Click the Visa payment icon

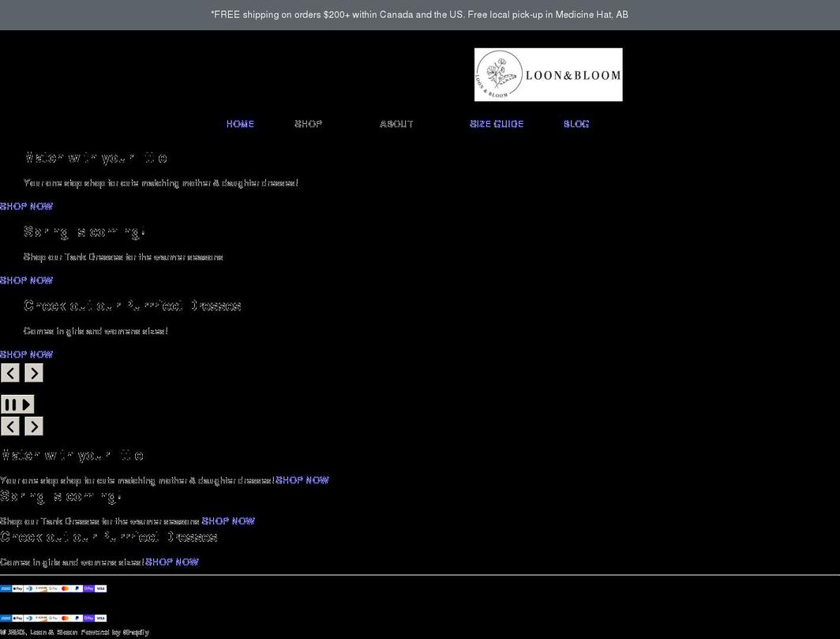pos(99,588)
